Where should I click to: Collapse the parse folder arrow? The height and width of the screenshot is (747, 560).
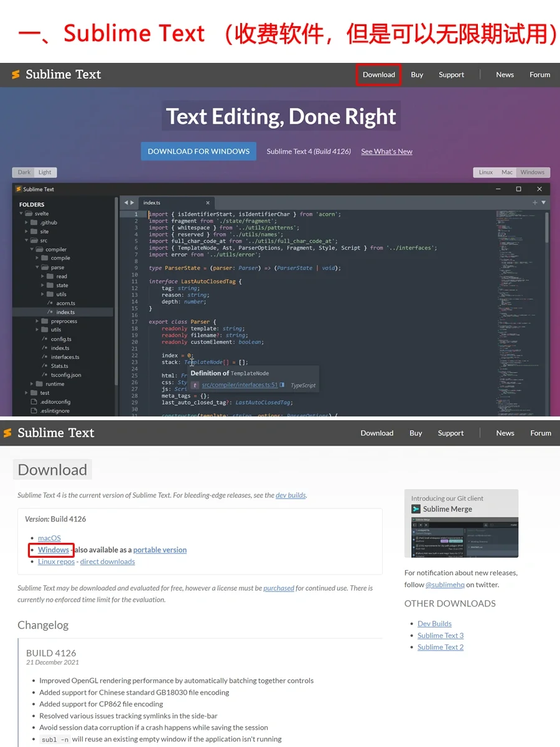coord(37,267)
